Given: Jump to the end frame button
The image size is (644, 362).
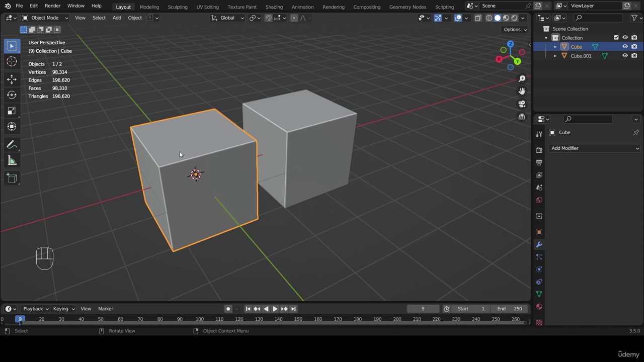Looking at the screenshot, I should [x=293, y=309].
